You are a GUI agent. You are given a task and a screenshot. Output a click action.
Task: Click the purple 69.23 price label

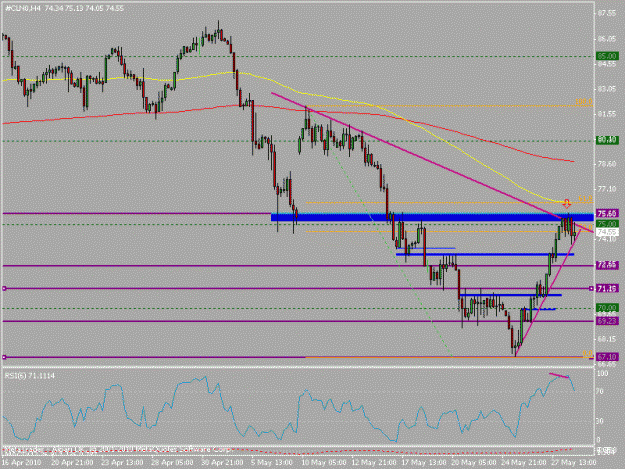[x=607, y=321]
